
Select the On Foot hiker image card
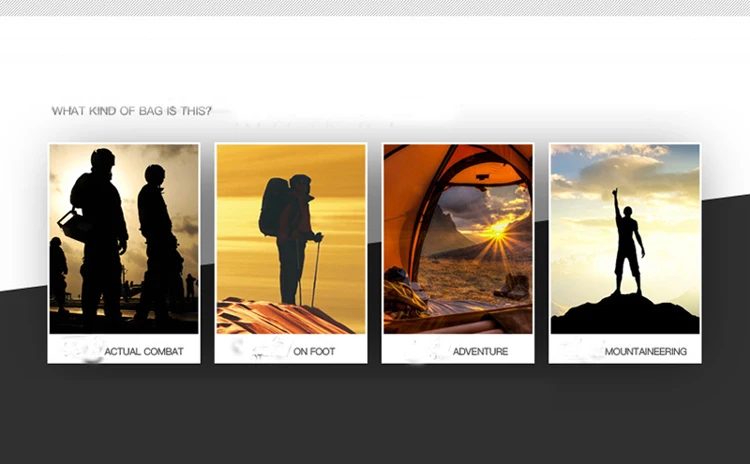[291, 239]
